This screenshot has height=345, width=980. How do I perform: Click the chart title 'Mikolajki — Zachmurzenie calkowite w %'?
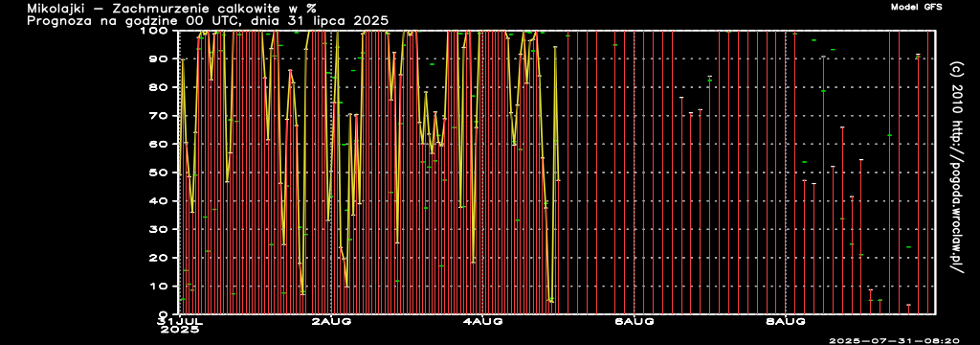click(171, 9)
